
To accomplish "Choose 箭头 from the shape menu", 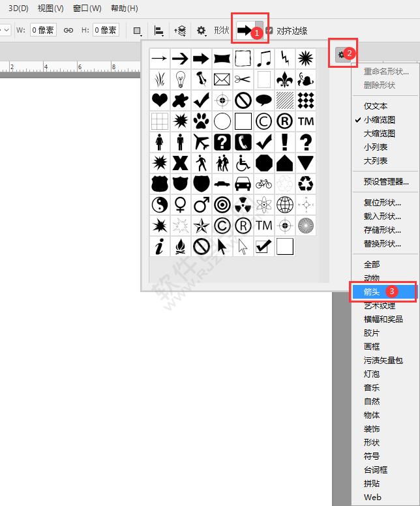I will 384,291.
